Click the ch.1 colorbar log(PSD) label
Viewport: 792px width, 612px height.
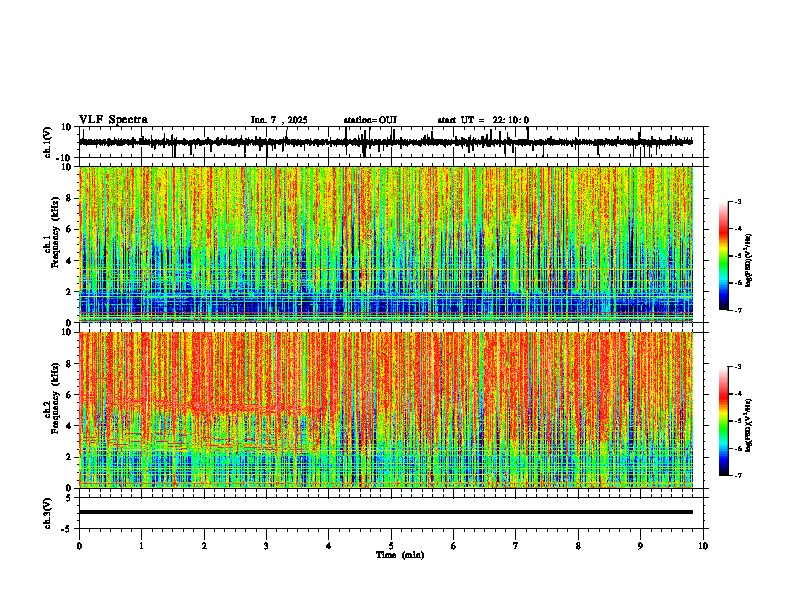coord(749,260)
